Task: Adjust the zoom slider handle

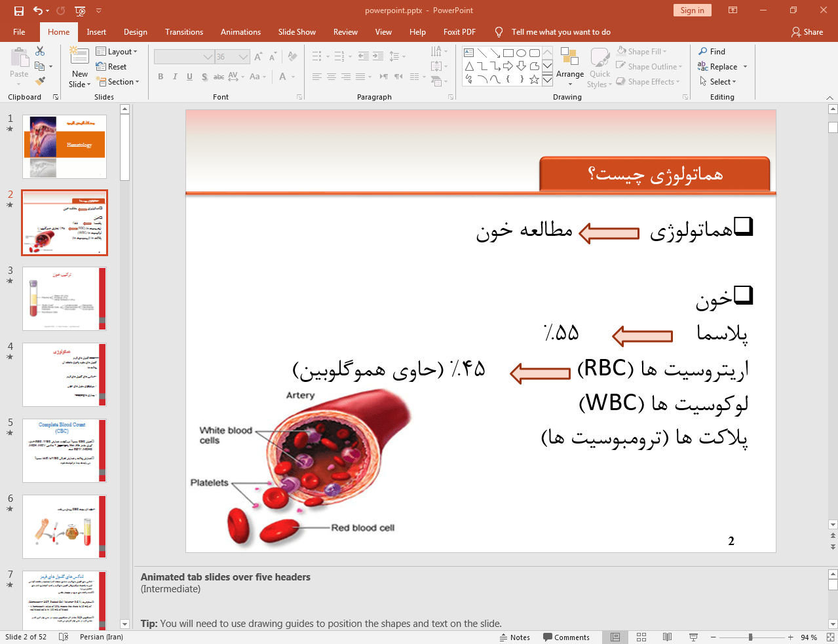Action: coord(750,637)
